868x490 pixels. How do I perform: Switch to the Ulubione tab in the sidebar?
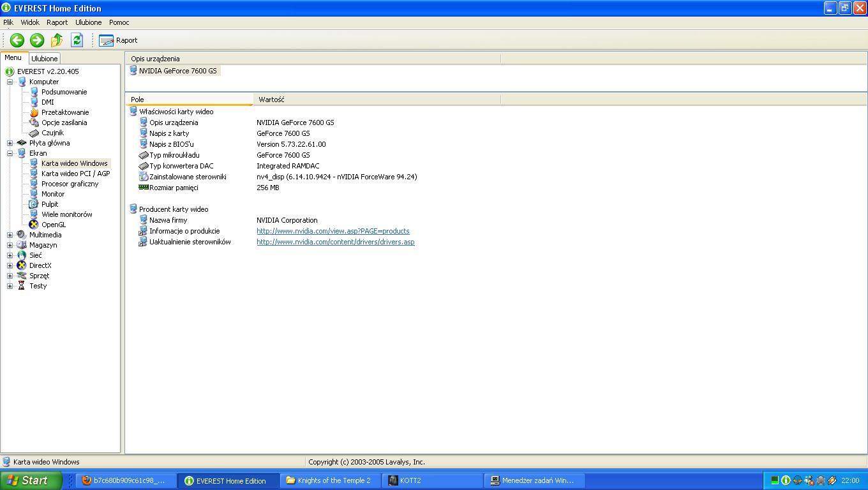click(x=45, y=59)
